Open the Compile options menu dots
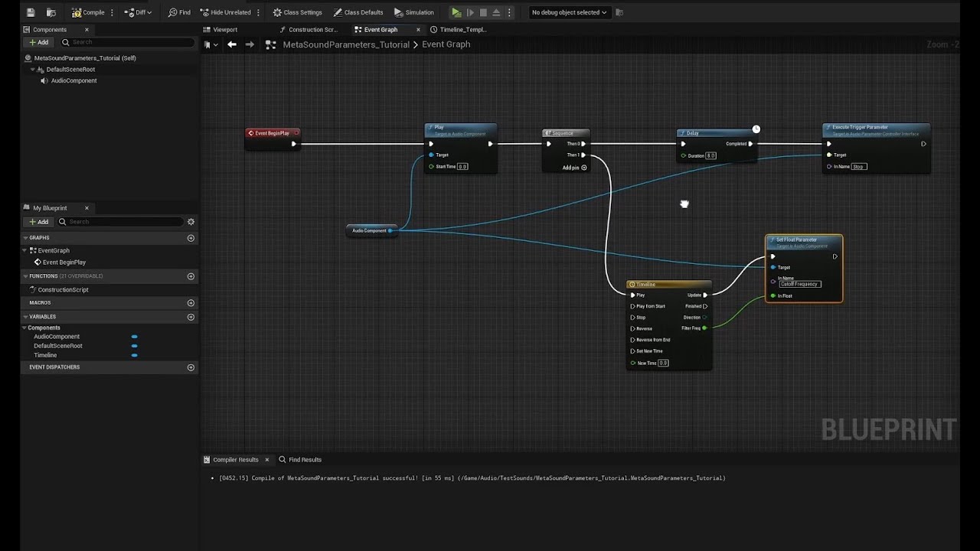Screen dimensions: 980x551 coord(113,12)
